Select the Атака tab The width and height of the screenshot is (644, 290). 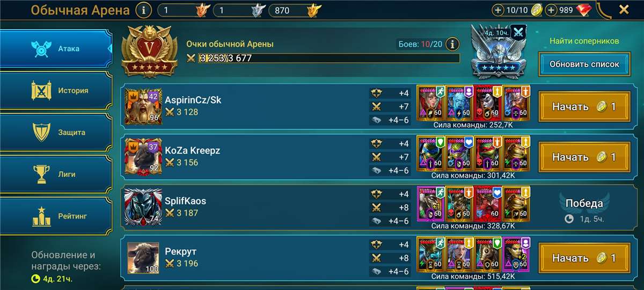pos(56,49)
